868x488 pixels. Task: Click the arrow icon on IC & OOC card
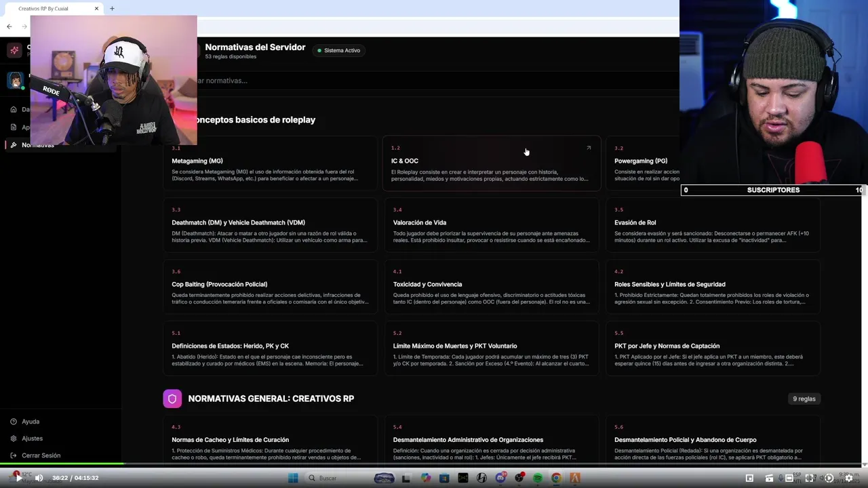point(589,148)
